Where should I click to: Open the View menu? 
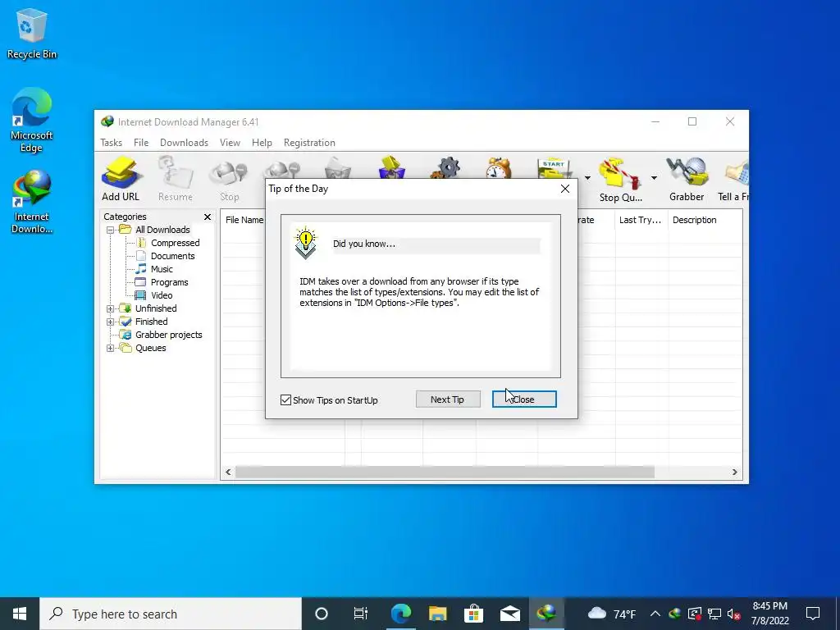tap(230, 143)
